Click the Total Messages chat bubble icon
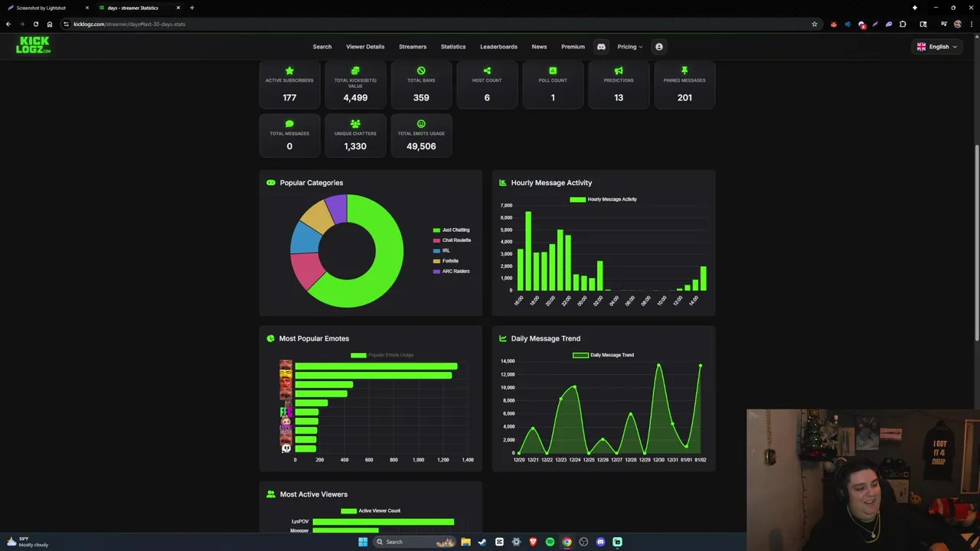 (289, 123)
